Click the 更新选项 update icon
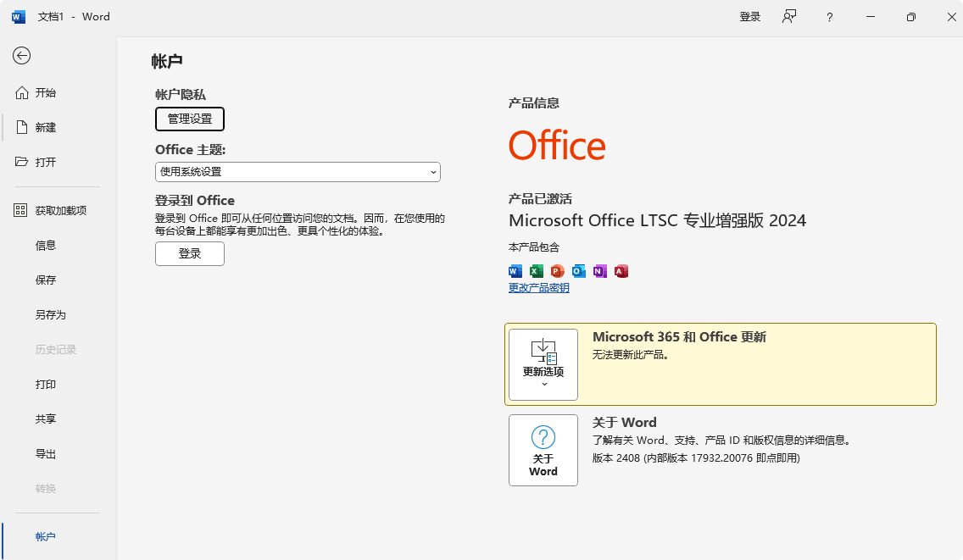 543,349
